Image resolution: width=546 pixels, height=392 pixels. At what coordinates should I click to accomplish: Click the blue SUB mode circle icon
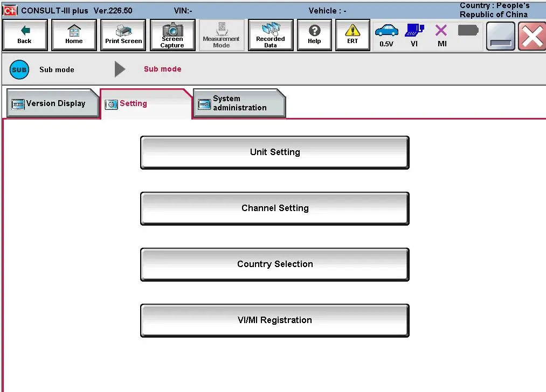click(19, 69)
